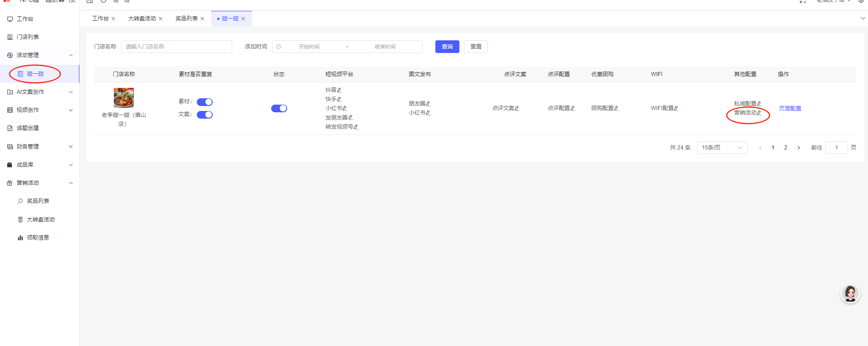Open the 15条/页 page size dropdown

point(722,148)
